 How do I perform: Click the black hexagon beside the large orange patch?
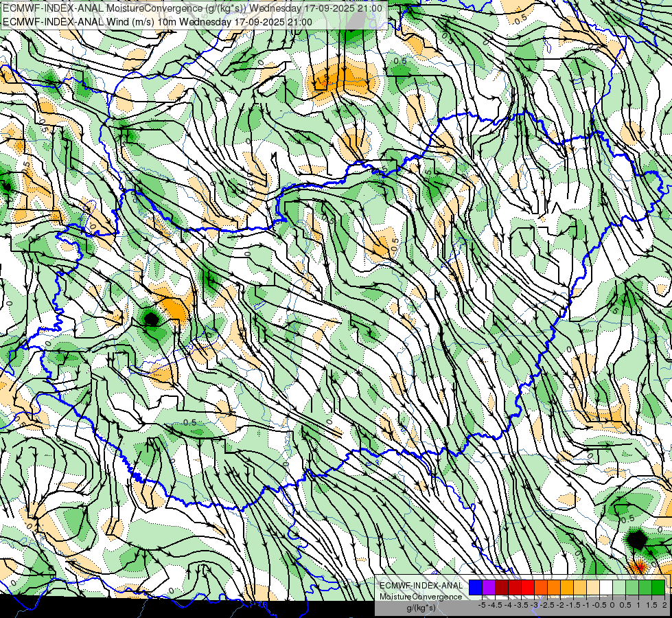pyautogui.click(x=151, y=319)
